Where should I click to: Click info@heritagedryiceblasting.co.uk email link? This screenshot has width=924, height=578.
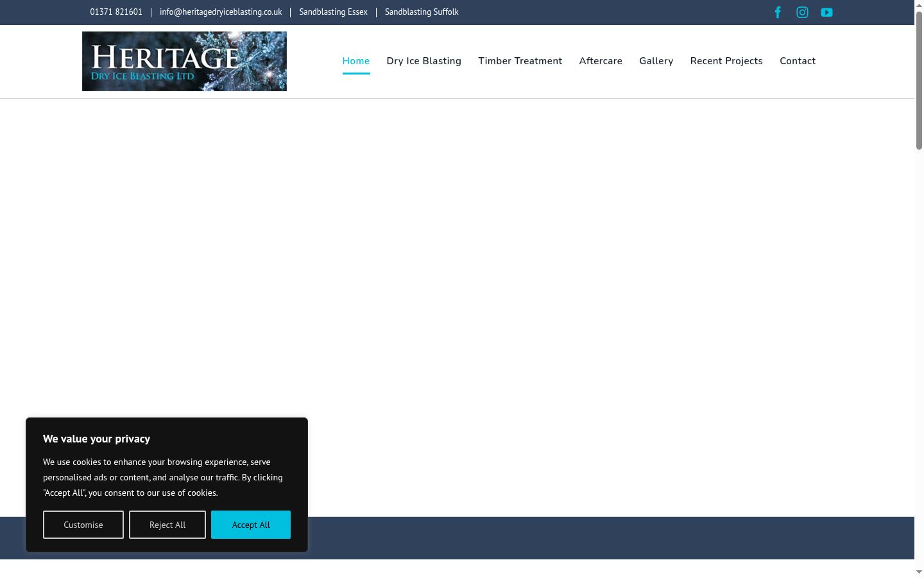(221, 12)
